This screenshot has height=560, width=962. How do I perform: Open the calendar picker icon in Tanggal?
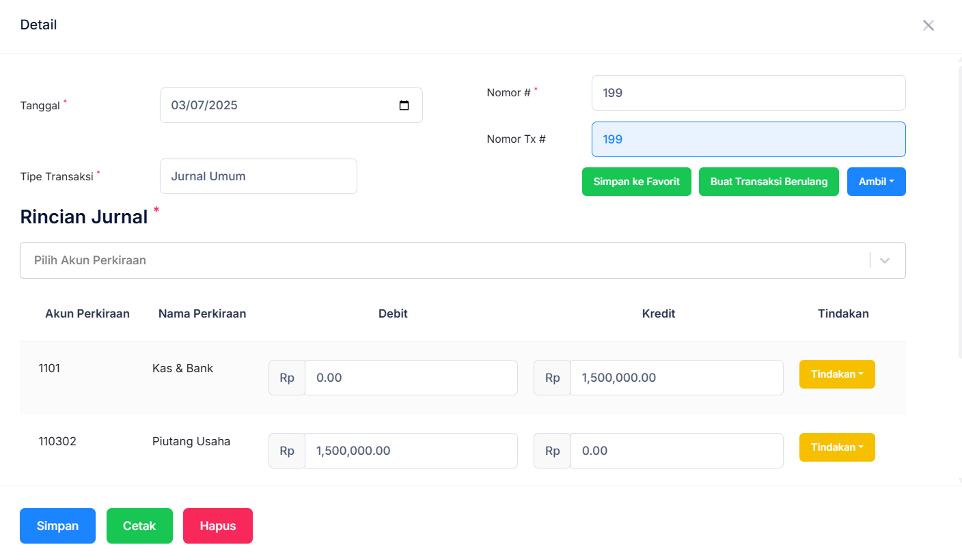click(x=404, y=106)
